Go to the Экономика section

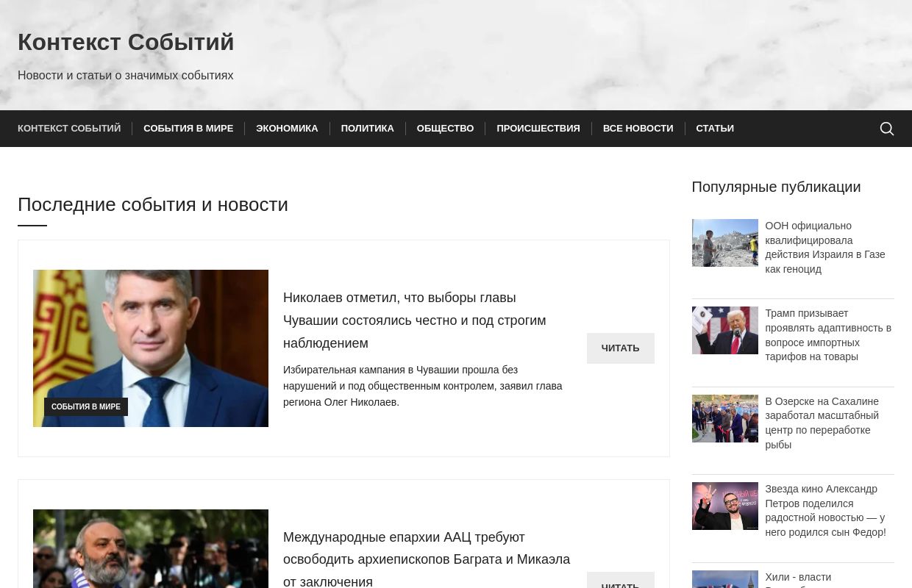[x=287, y=129]
